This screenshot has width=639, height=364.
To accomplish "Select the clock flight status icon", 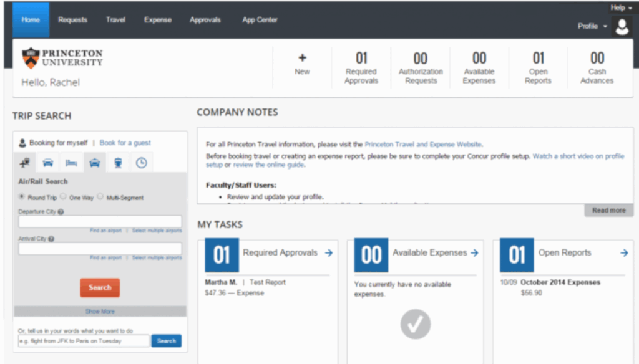I will point(142,163).
